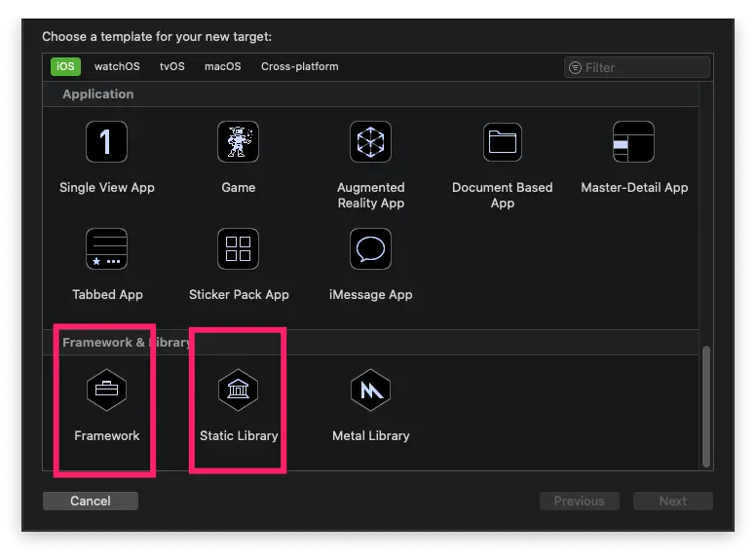Click the iMessage App label
The image size is (756, 557).
pyautogui.click(x=371, y=294)
